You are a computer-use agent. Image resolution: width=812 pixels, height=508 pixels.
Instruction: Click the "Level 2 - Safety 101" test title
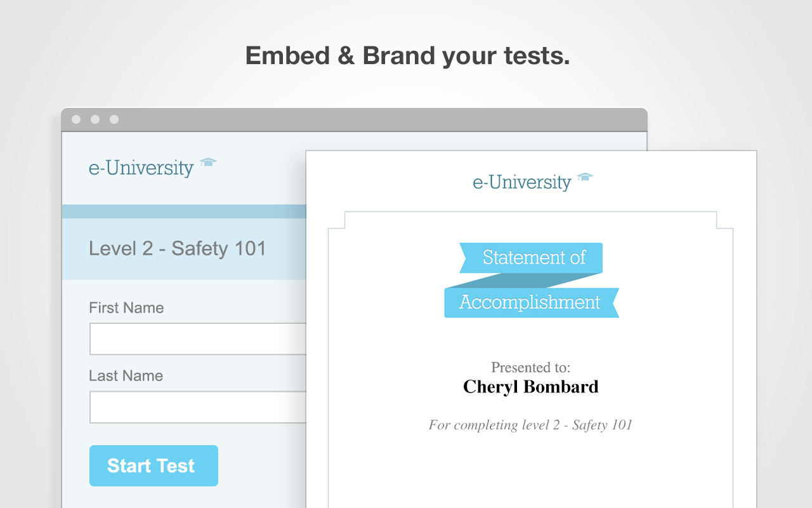click(178, 248)
